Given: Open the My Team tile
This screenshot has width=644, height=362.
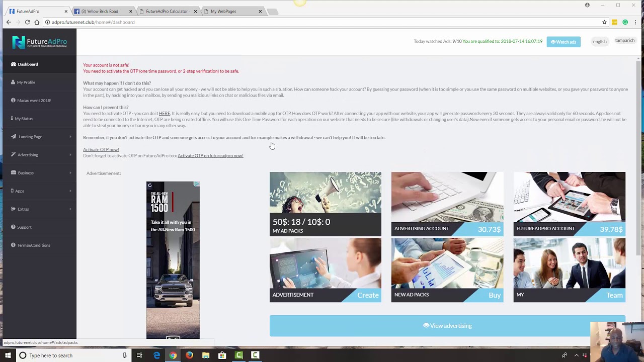Looking at the screenshot, I should (x=570, y=270).
